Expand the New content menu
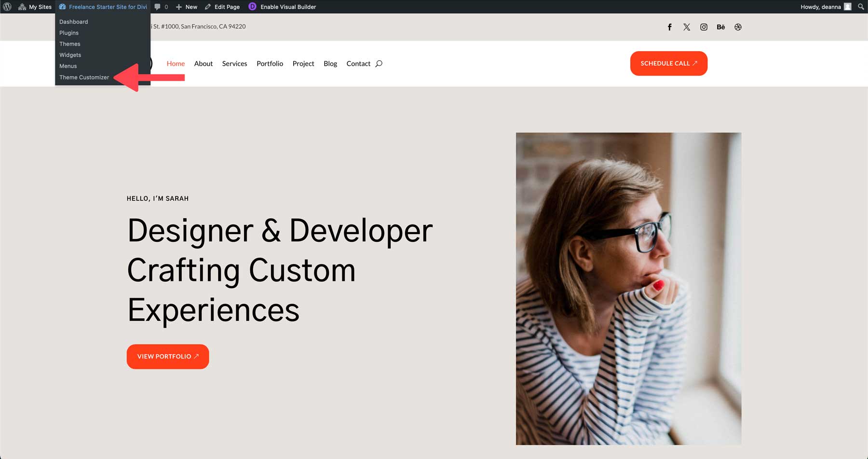Screen dimensions: 868x459 186,7
